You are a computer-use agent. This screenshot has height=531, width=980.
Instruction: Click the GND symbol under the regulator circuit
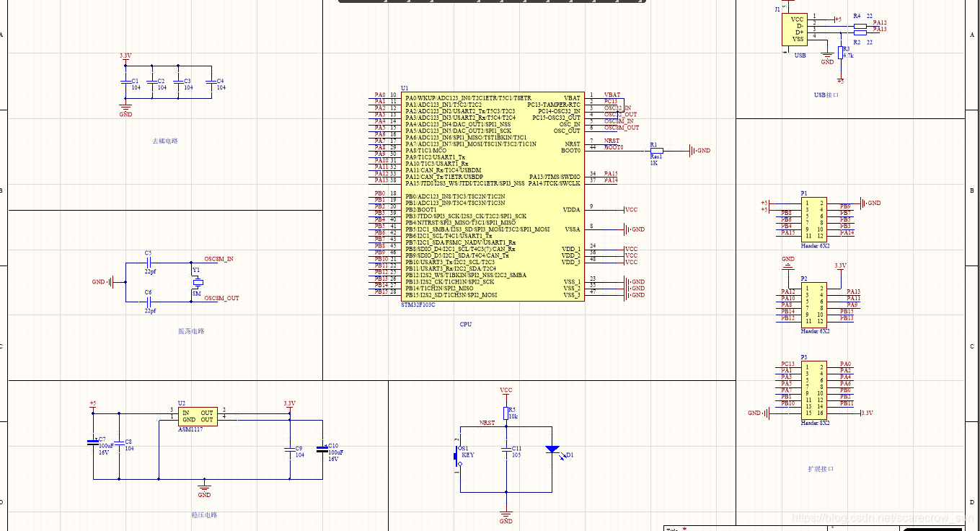(x=204, y=491)
